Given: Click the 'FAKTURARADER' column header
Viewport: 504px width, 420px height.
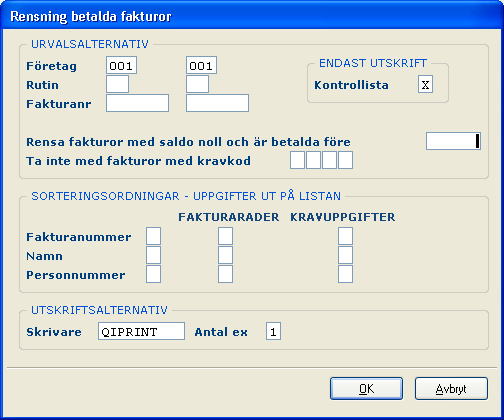Looking at the screenshot, I should (x=228, y=217).
